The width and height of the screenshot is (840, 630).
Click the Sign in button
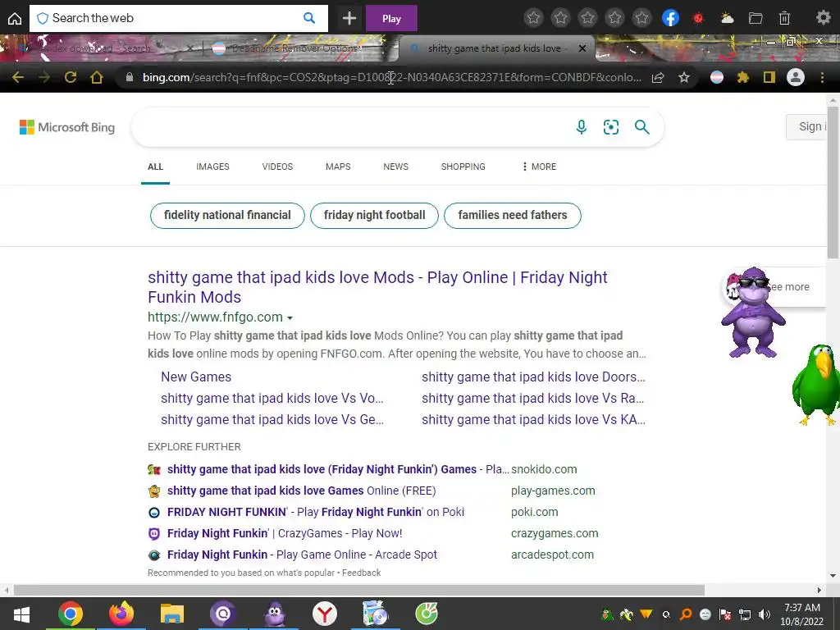click(x=807, y=127)
